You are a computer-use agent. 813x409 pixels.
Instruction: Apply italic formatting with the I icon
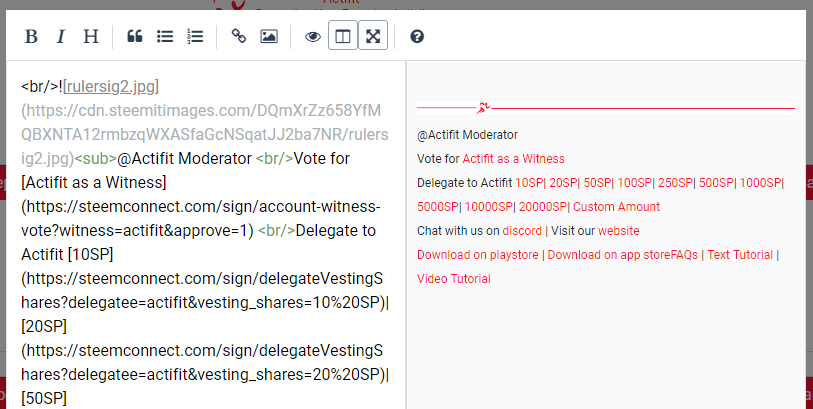tap(61, 36)
